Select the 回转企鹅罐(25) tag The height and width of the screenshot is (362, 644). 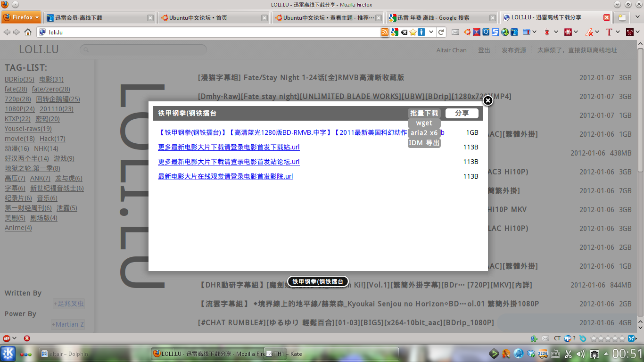click(58, 99)
